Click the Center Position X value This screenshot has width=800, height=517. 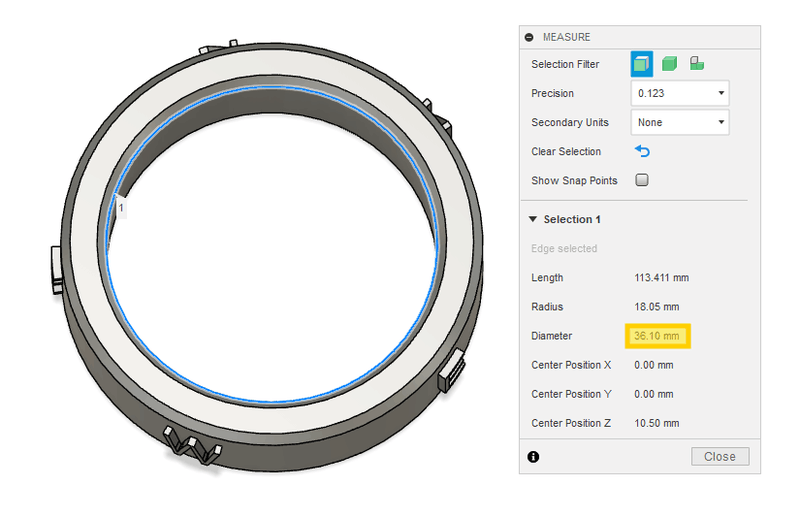(x=654, y=365)
